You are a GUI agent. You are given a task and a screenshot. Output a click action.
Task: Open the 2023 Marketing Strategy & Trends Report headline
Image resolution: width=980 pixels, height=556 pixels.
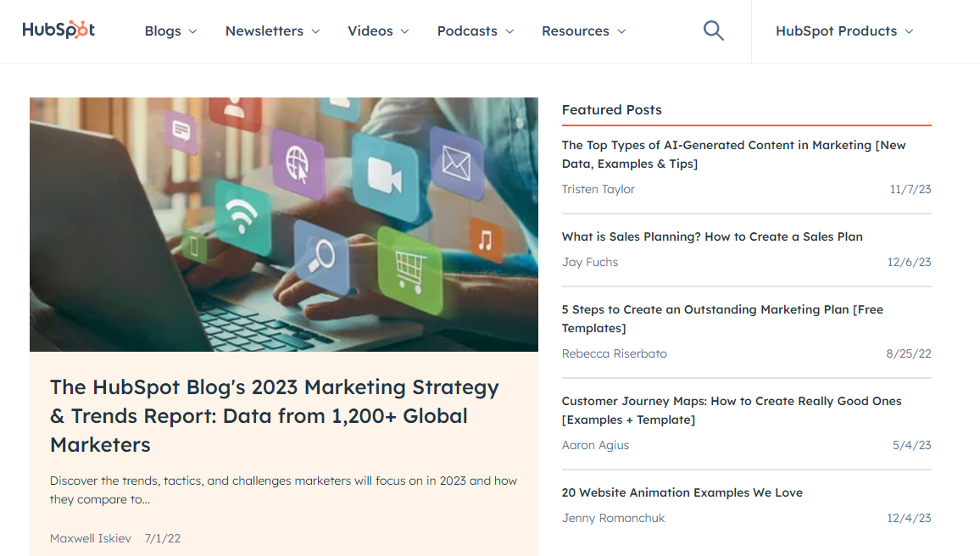(275, 415)
